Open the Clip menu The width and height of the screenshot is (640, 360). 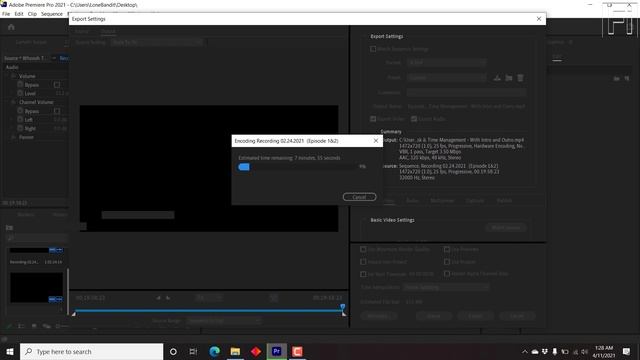[32, 14]
